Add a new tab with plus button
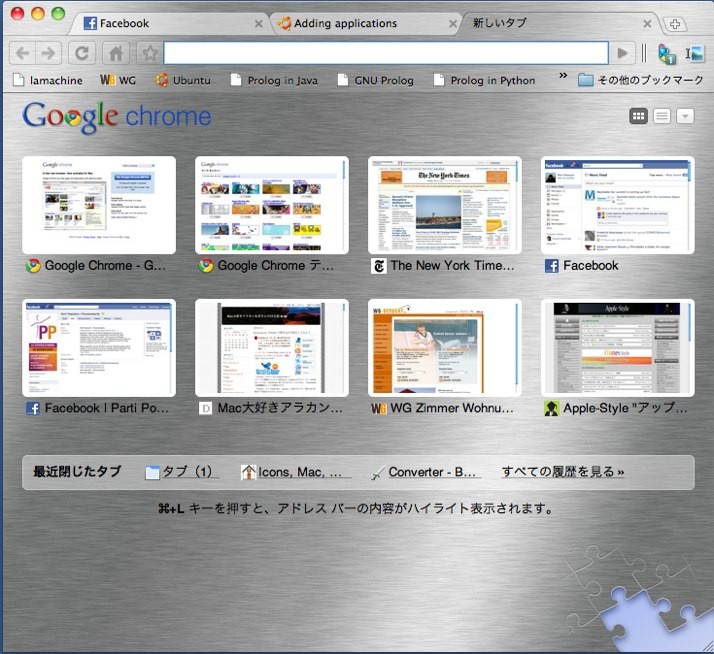 675,24
